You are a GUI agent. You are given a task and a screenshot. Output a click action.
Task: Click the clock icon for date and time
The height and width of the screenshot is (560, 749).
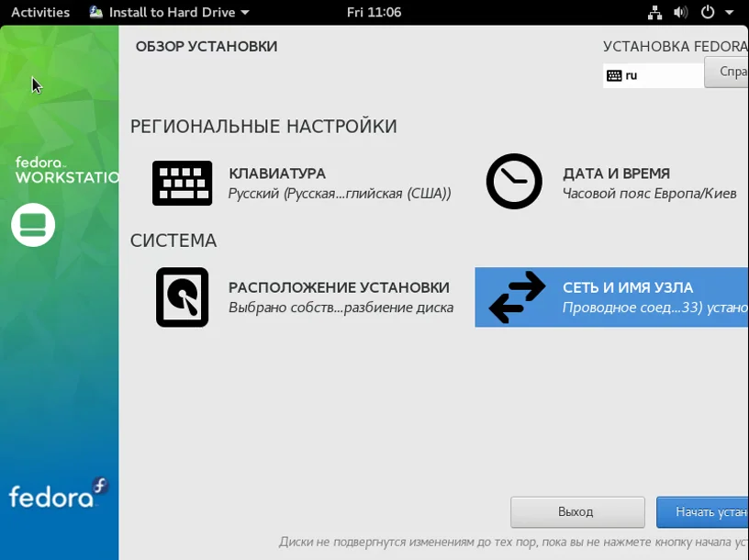click(x=514, y=181)
